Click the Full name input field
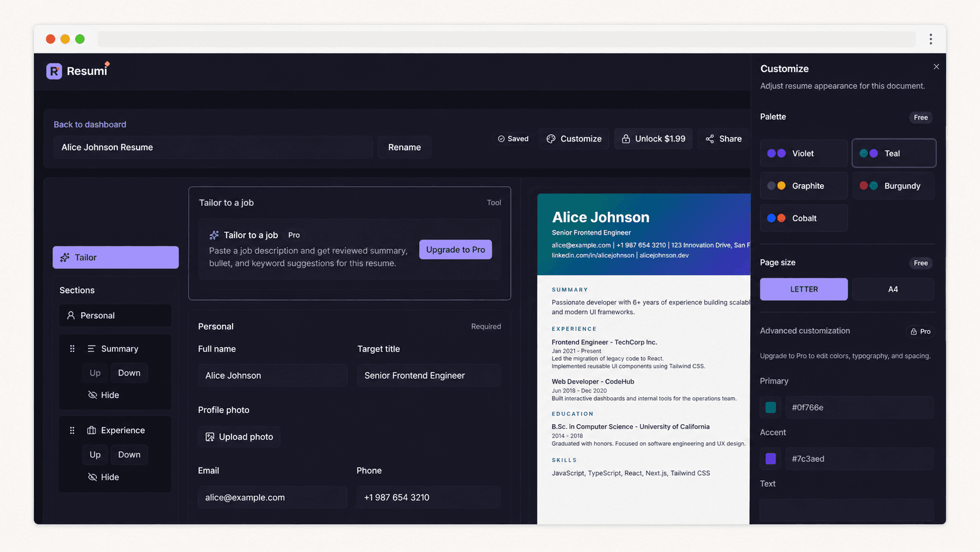 pos(273,375)
